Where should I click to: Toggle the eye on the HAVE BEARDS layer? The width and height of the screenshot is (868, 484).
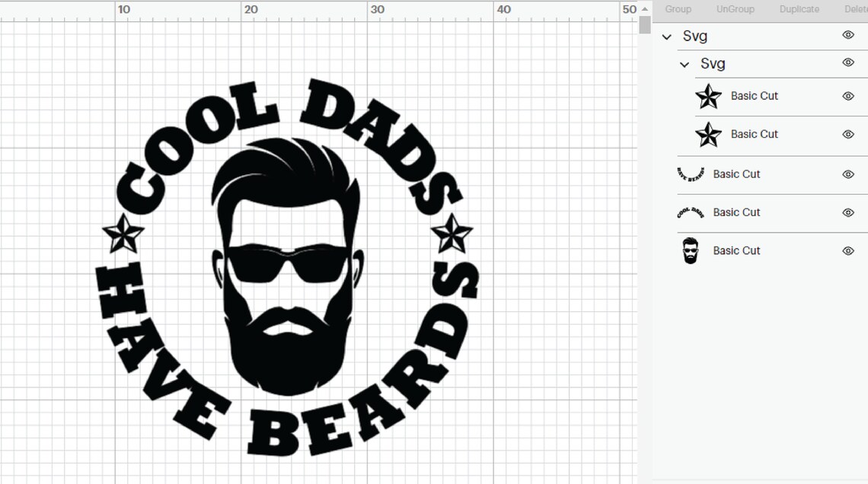click(847, 174)
